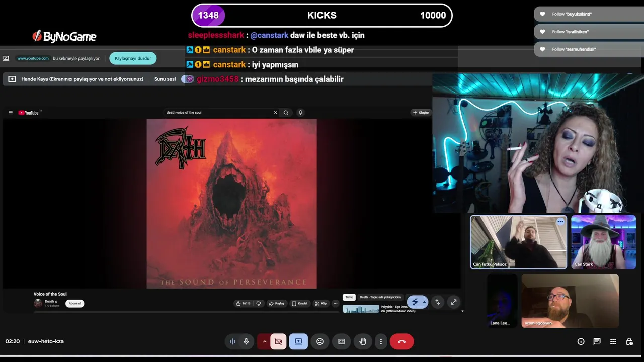Open the Death channel name link
Screen dimensions: 644x362
coord(49,301)
